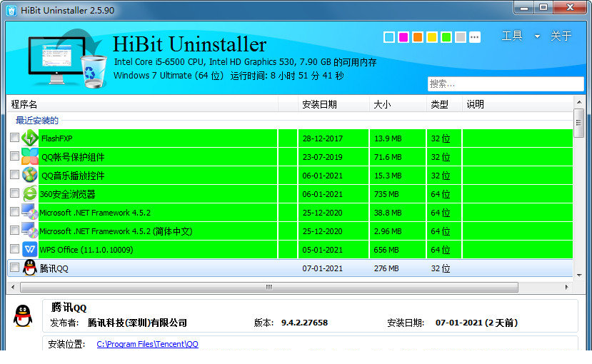Click the 28-12-2017 install date cell
592x364 pixels.
pos(323,138)
